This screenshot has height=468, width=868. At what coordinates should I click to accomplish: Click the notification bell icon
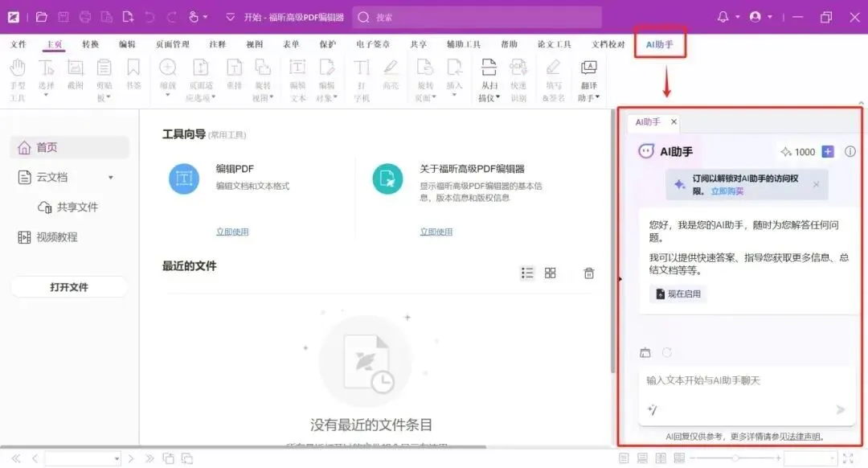point(723,17)
